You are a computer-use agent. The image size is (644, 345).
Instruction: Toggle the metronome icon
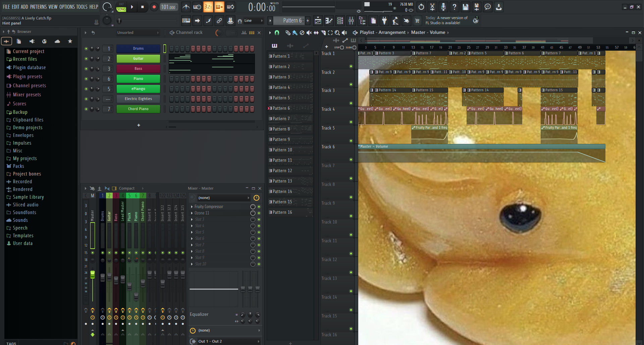[186, 7]
